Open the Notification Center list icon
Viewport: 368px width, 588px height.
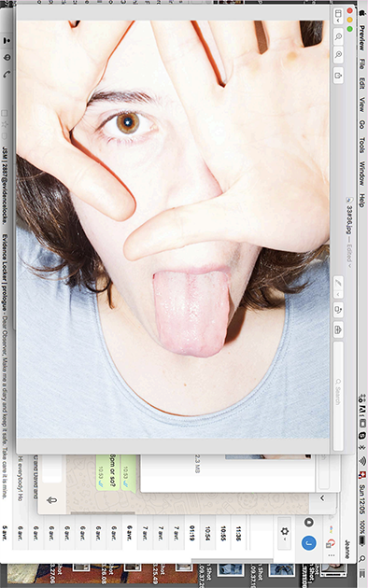(x=362, y=573)
